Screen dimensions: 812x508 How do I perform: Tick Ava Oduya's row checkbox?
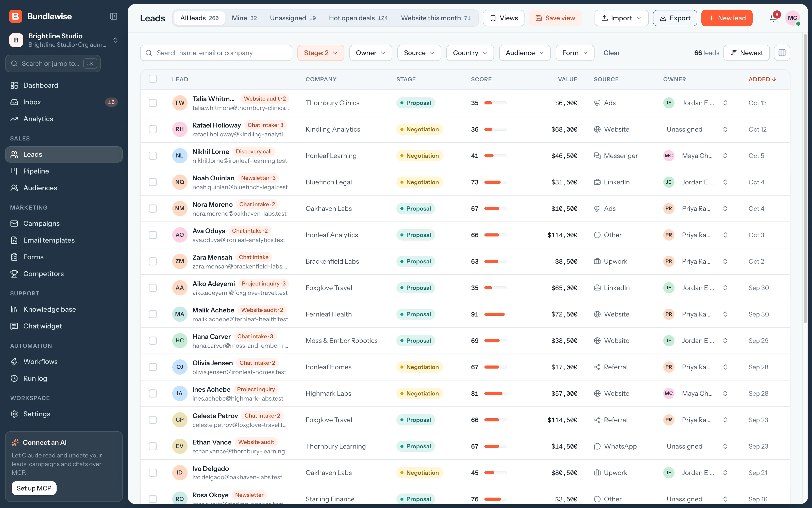[153, 235]
